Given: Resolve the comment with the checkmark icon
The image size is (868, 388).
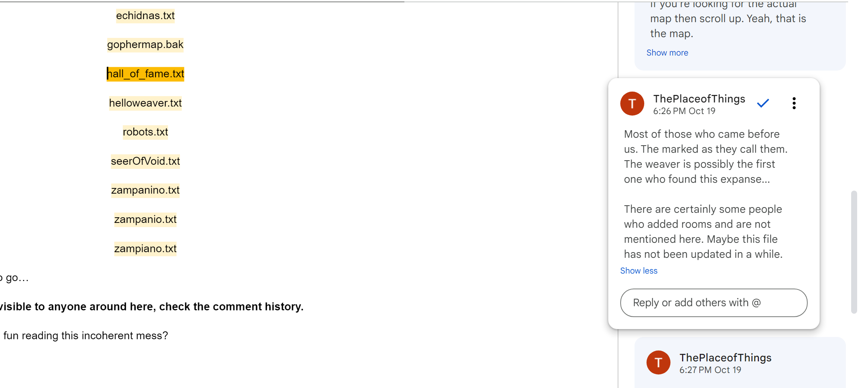Looking at the screenshot, I should [x=763, y=103].
